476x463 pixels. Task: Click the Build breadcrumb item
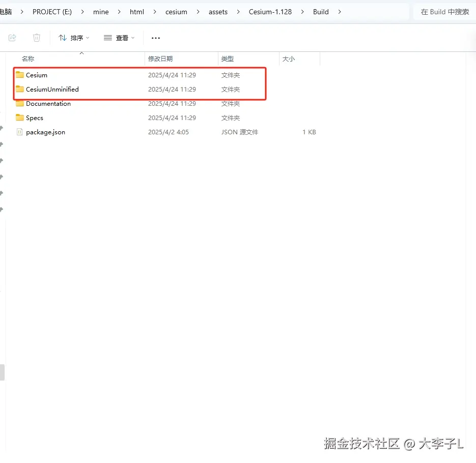point(320,11)
